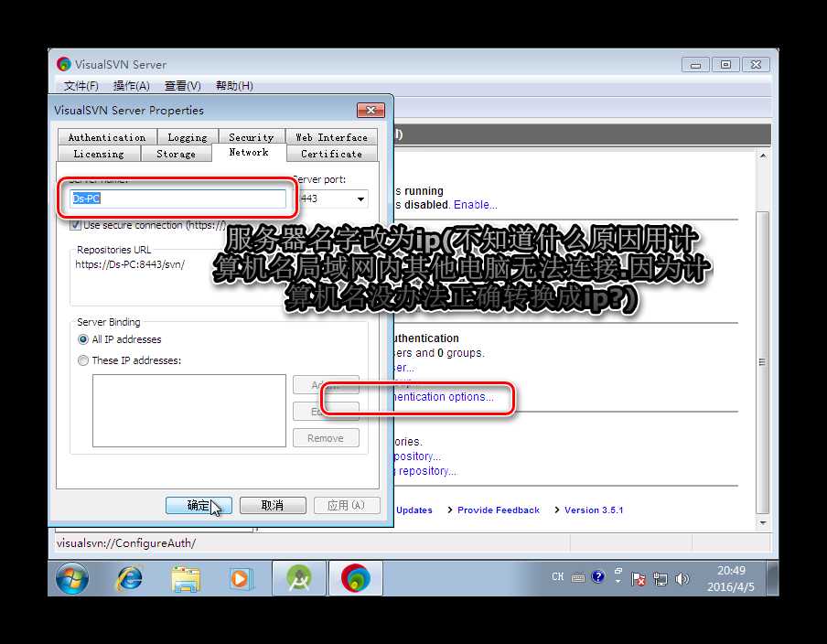This screenshot has width=827, height=644.
Task: Click the help question-mark tray icon
Action: [x=597, y=576]
